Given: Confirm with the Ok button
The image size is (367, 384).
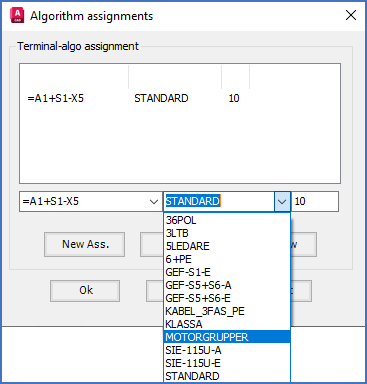Looking at the screenshot, I should pyautogui.click(x=85, y=291).
